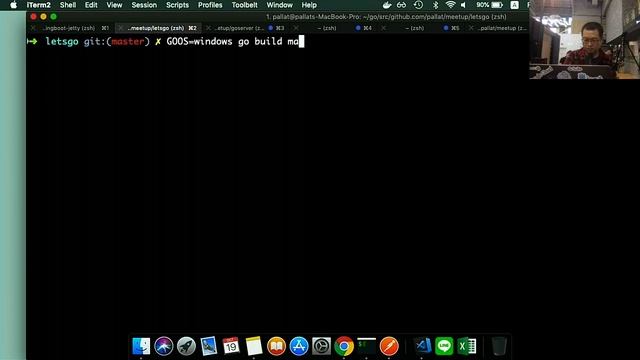
Task: Open App Store from Dock
Action: click(299, 346)
